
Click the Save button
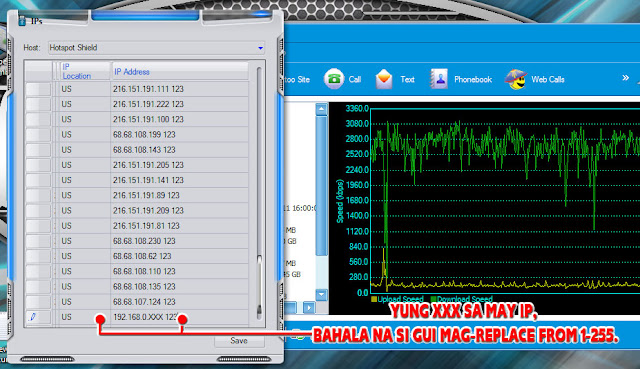tap(239, 341)
